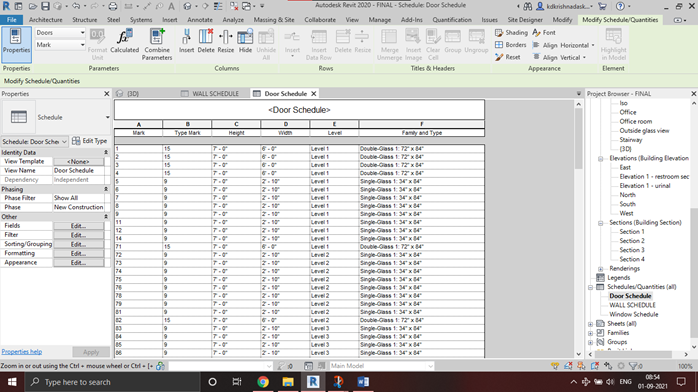Collapse the Sections (Building Section) node
The image size is (698, 392).
pyautogui.click(x=601, y=223)
